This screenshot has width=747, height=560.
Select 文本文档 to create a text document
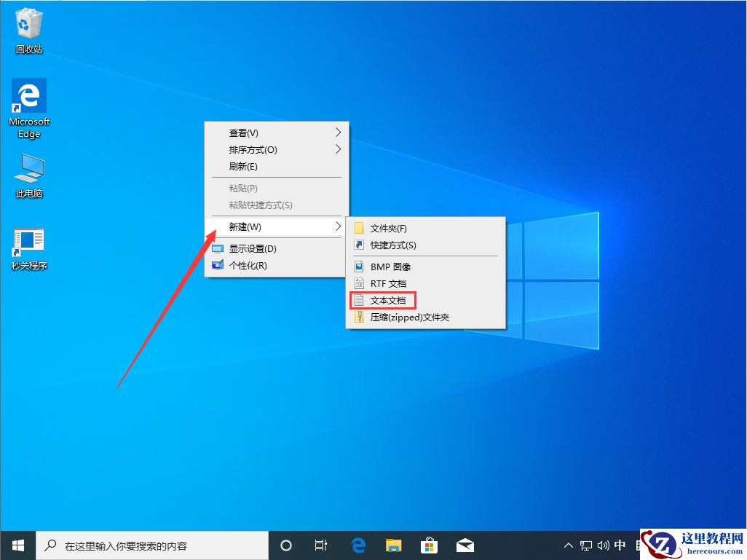click(388, 300)
